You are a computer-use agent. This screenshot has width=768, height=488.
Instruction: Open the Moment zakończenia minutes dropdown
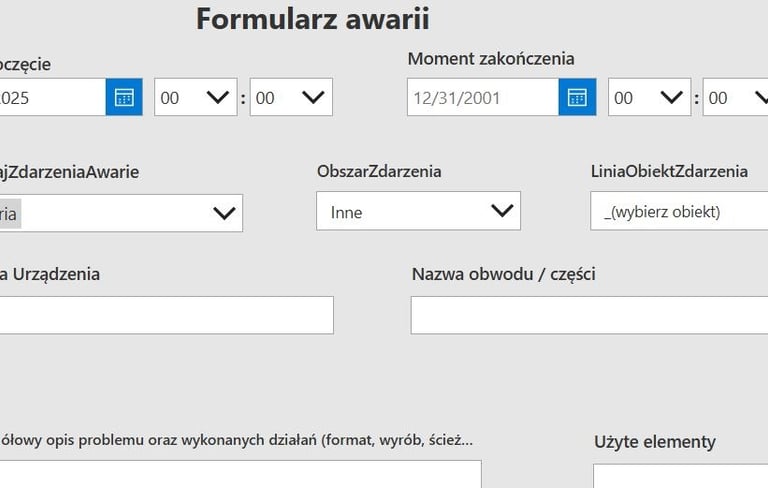736,97
